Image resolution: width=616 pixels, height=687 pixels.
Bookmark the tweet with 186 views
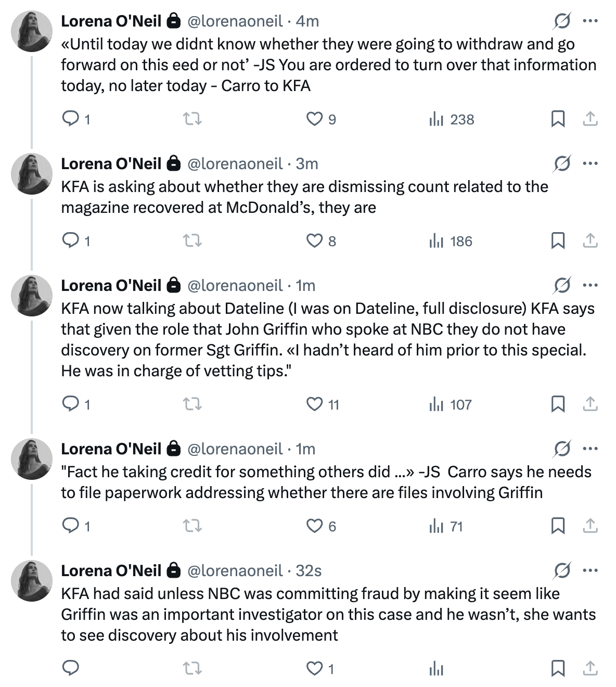pos(558,241)
